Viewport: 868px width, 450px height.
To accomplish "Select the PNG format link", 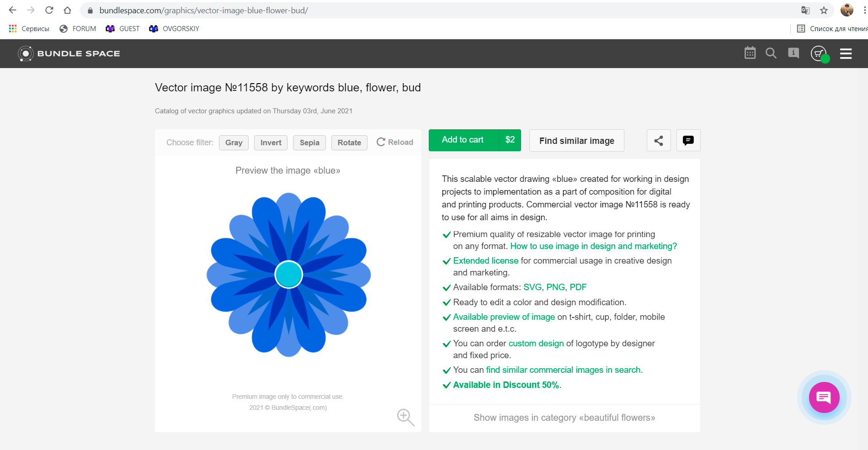I will pos(555,287).
